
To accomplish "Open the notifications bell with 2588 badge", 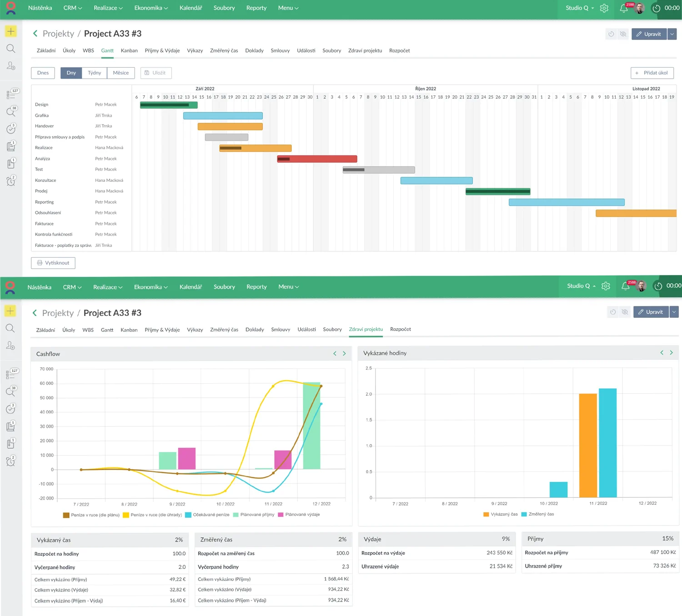I will click(624, 8).
